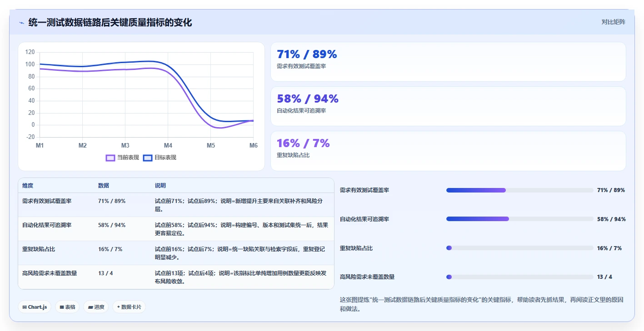This screenshot has width=644, height=331.
Task: Click the 重复缺陷占比 label beside the progress bar
Action: pyautogui.click(x=356, y=248)
